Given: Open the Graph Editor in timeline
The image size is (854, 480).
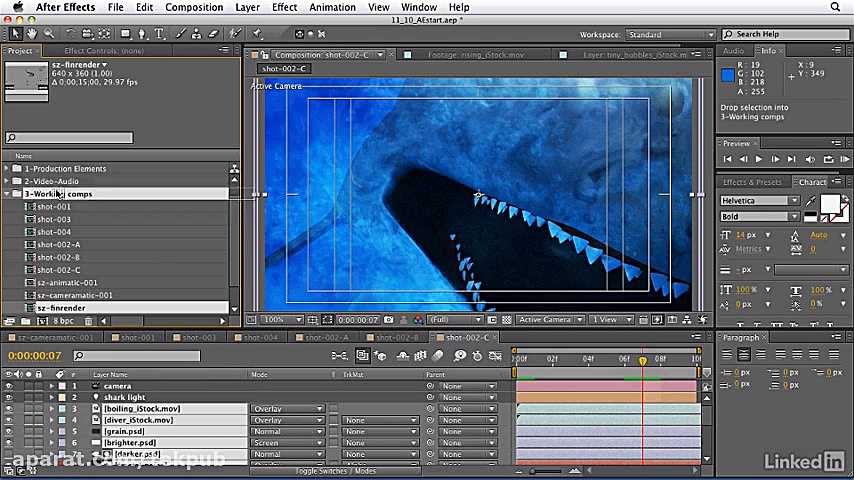Looking at the screenshot, I should [495, 356].
